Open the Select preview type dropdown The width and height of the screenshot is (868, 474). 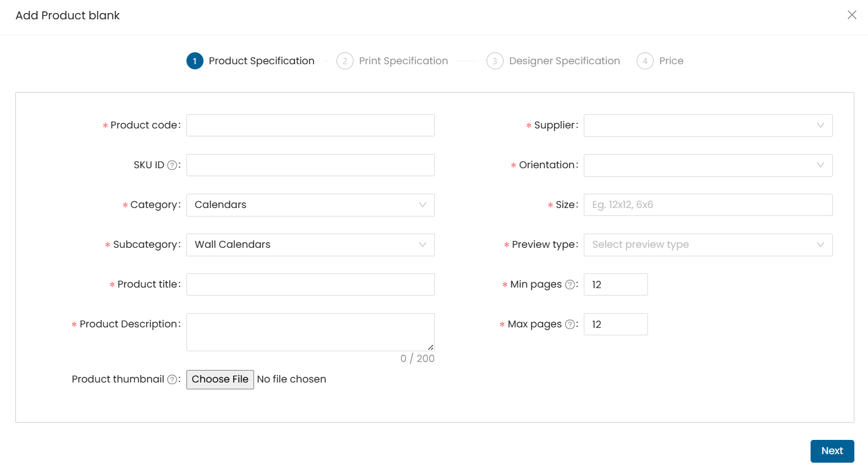[708, 245]
